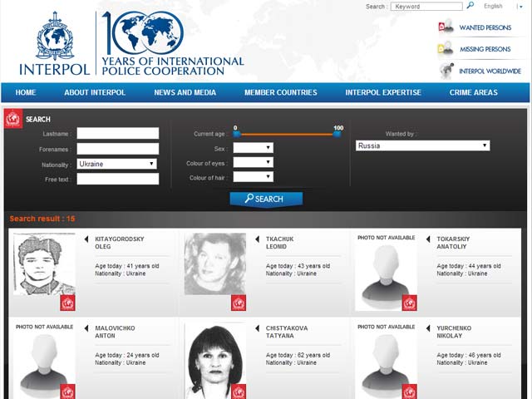Viewport: 532px width, 399px height.
Task: Click the Interpol emblem logo
Action: (55, 35)
